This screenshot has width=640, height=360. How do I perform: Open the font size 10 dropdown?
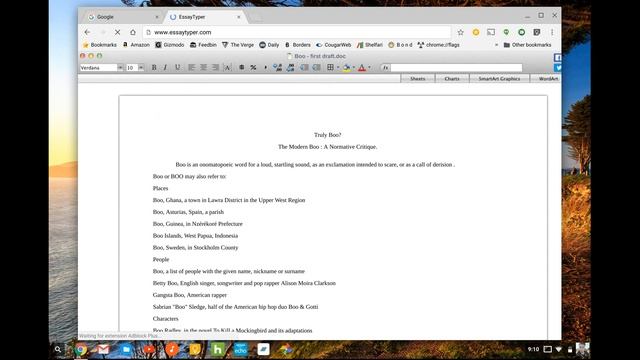(x=141, y=67)
